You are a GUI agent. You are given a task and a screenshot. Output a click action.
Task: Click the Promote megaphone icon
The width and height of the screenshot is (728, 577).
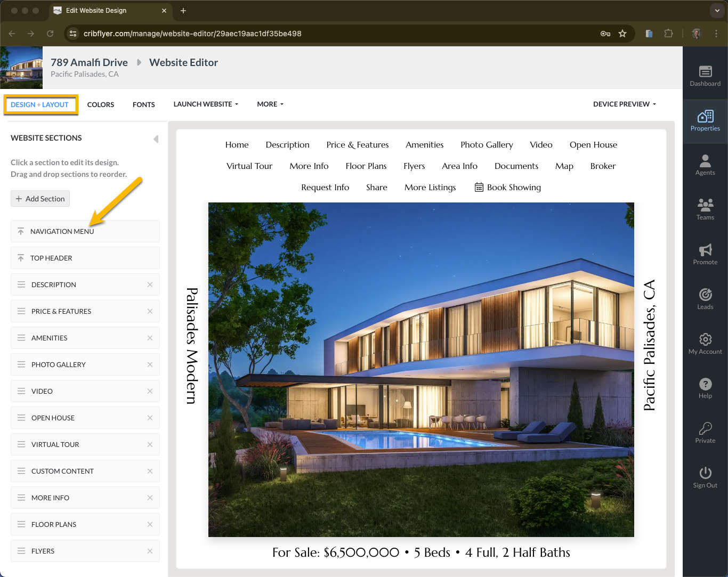point(705,250)
